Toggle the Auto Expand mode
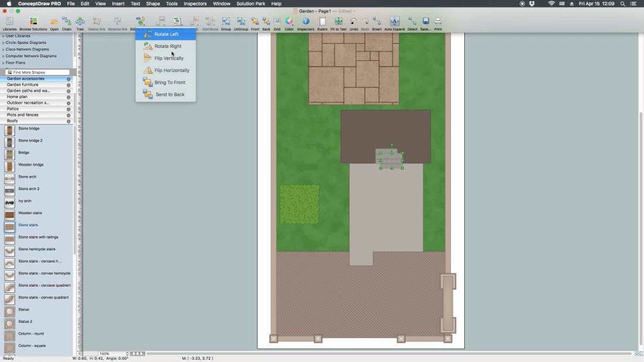The image size is (644, 362). click(395, 23)
